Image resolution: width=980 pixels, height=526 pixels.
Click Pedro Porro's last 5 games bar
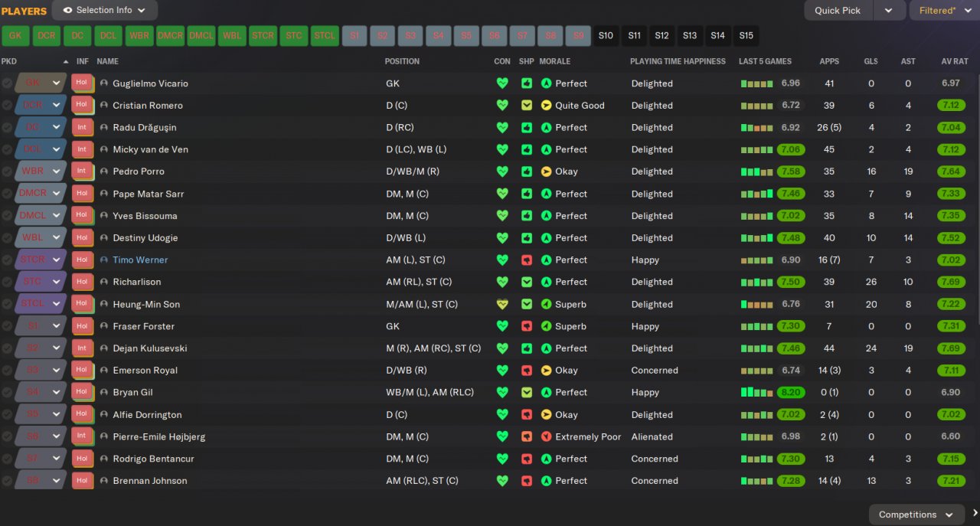point(757,172)
